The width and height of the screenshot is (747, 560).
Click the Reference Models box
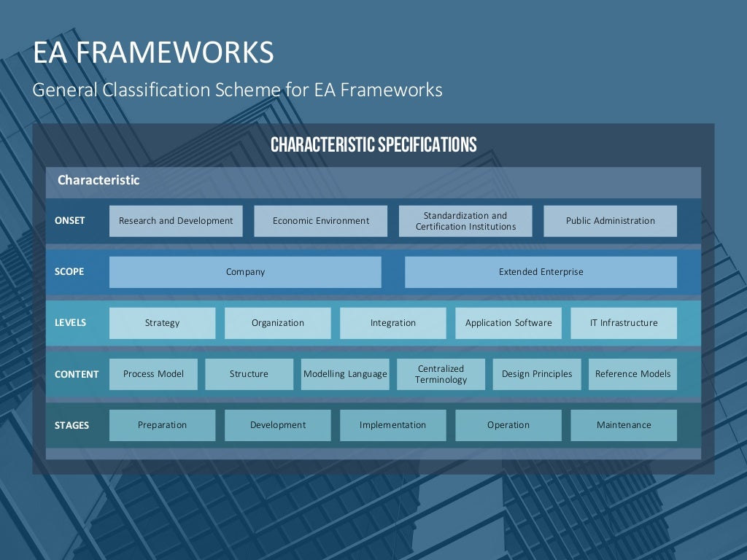point(632,374)
